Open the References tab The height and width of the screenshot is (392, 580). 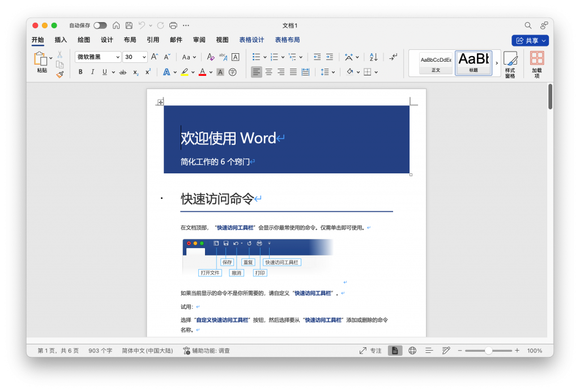click(x=153, y=40)
